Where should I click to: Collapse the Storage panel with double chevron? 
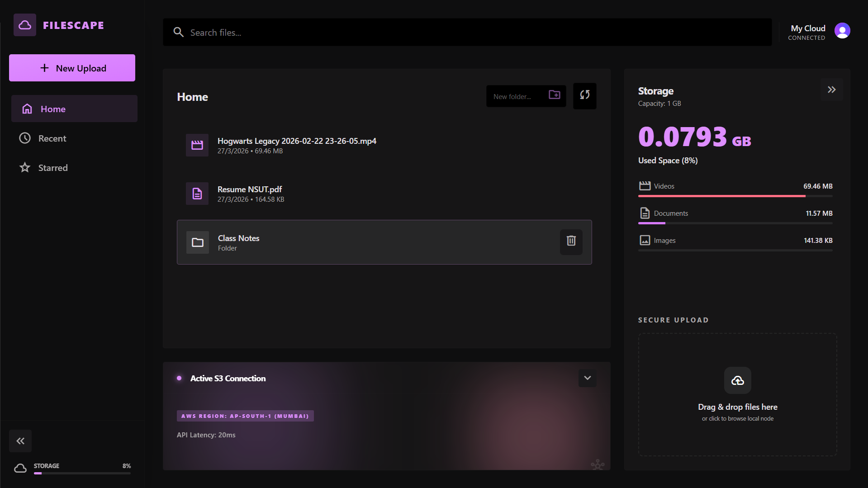831,90
